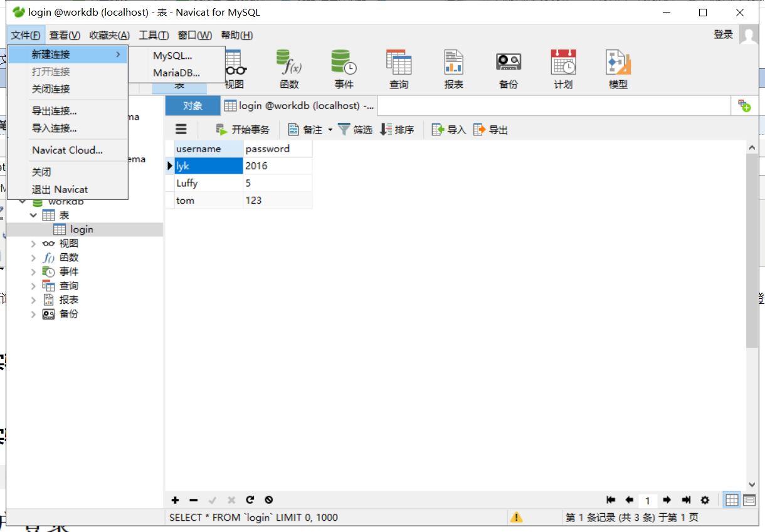This screenshot has height=532, width=765.
Task: Click the hamburger menu icon in table toolbar
Action: point(181,129)
